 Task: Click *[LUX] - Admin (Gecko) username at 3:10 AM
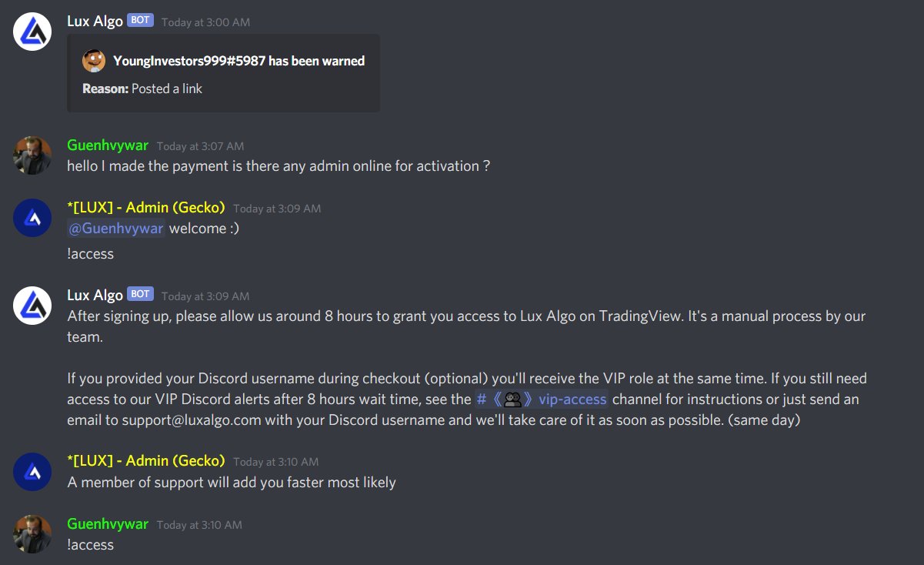pos(146,461)
